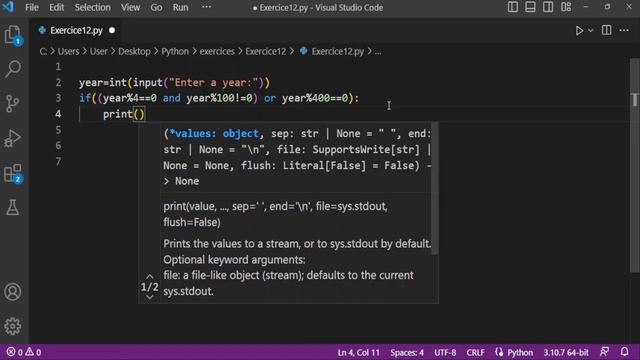Open the Testing flask view

pyautogui.click(x=13, y=208)
